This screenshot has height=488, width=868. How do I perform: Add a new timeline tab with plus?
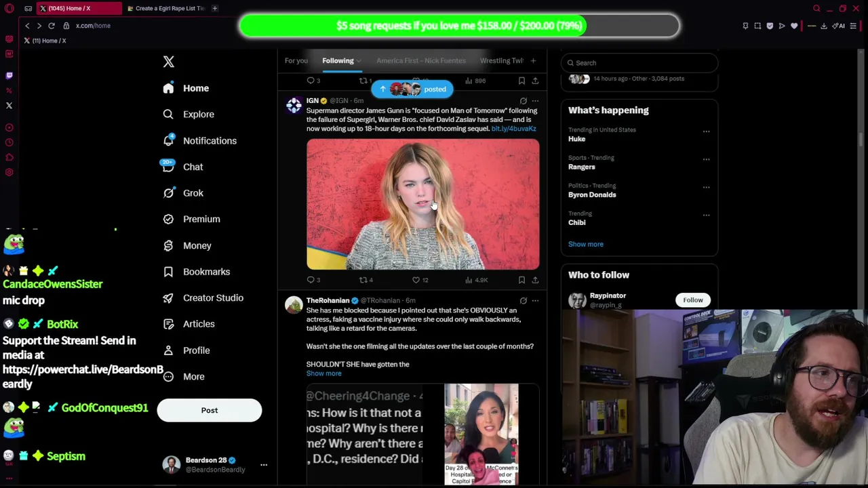click(x=533, y=60)
